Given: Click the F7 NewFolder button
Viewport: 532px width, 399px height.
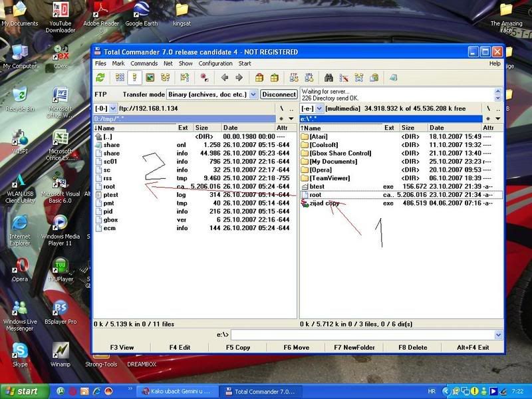Looking at the screenshot, I should pos(354,347).
